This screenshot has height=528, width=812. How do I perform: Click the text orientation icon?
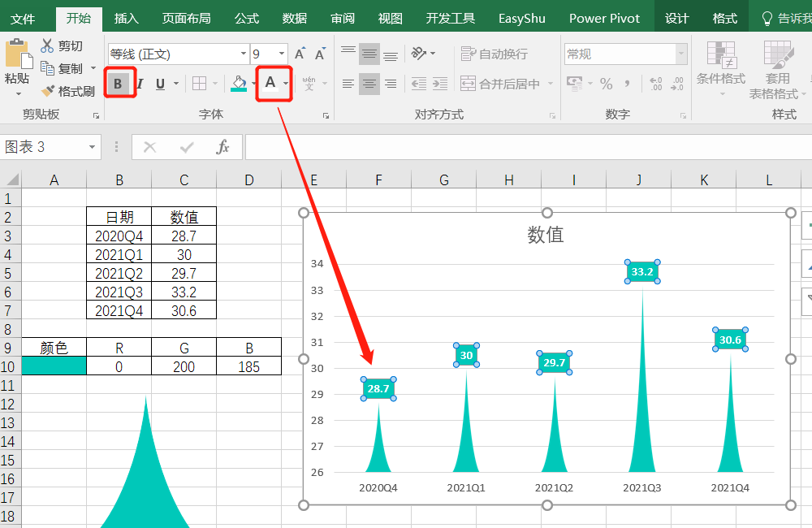pos(418,54)
